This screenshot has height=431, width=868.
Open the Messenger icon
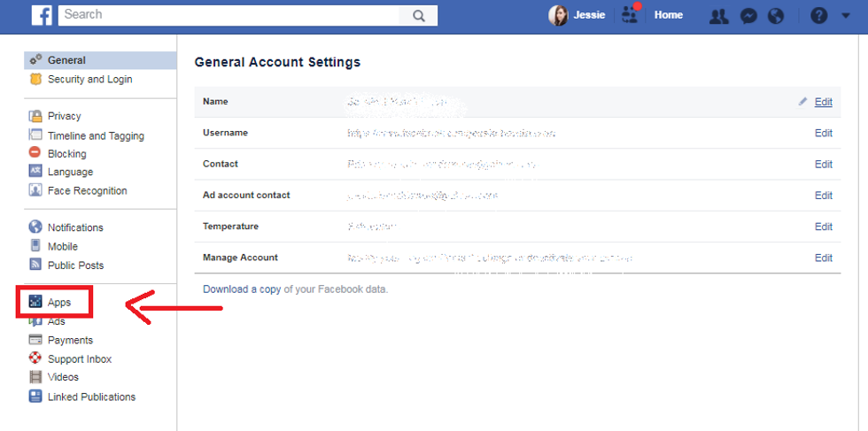click(748, 16)
